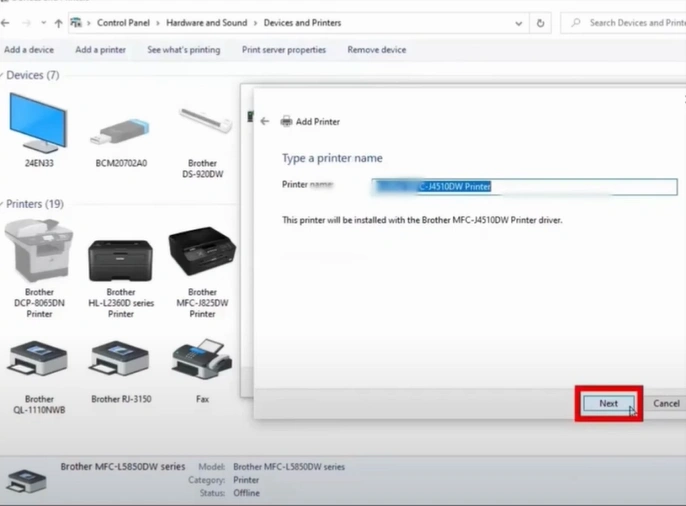Select the Brother DCP-8065DN printer icon
686x506 pixels.
pos(39,253)
